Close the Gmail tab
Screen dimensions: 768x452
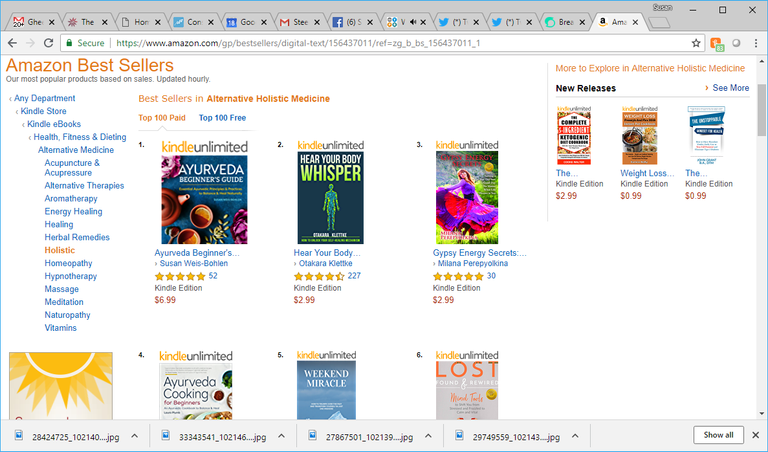[51, 22]
